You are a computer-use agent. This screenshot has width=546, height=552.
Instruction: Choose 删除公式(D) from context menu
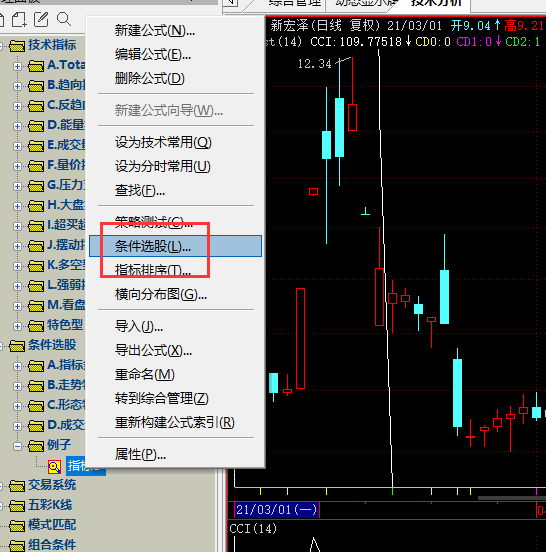(175, 79)
